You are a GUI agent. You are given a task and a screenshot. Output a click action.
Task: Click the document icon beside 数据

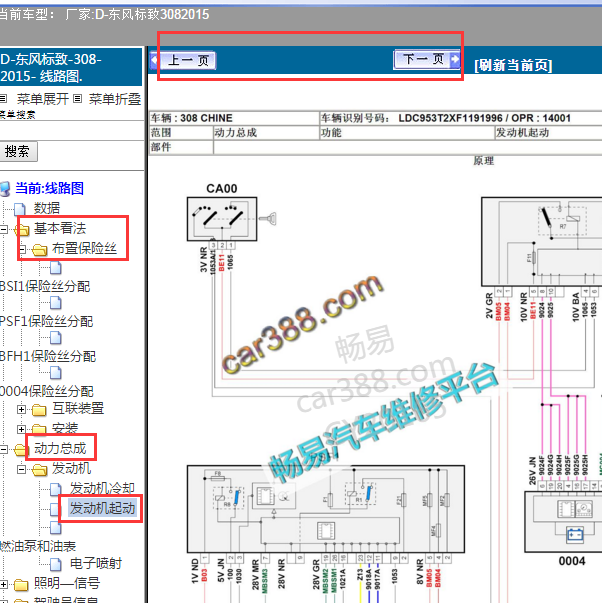click(x=20, y=209)
